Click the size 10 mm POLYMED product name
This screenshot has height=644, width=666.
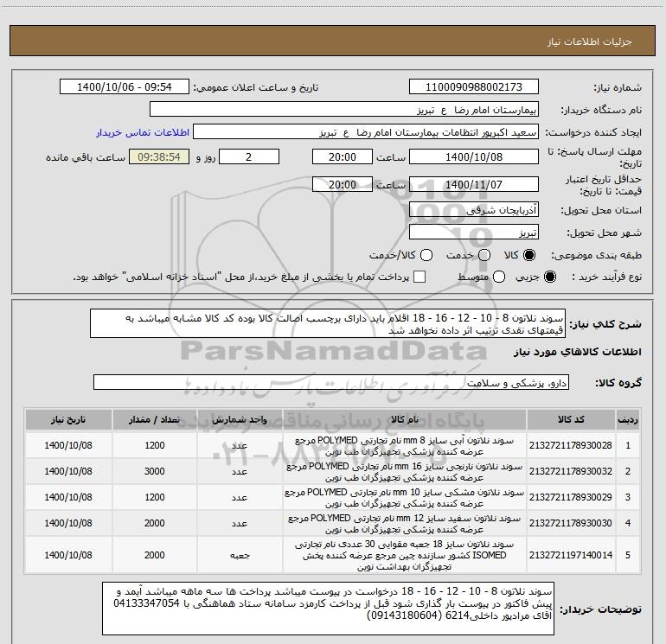coord(405,498)
